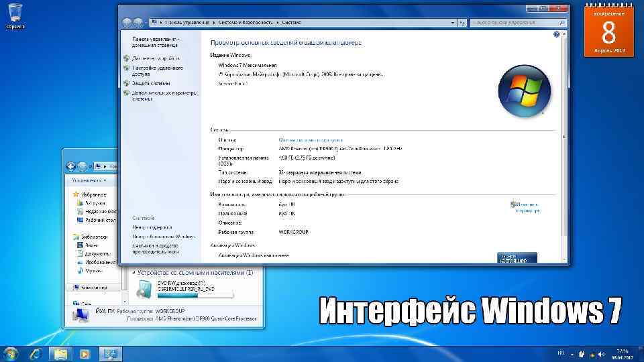The width and height of the screenshot is (644, 362).
Task: Open Защита системы link
Action: (151, 83)
